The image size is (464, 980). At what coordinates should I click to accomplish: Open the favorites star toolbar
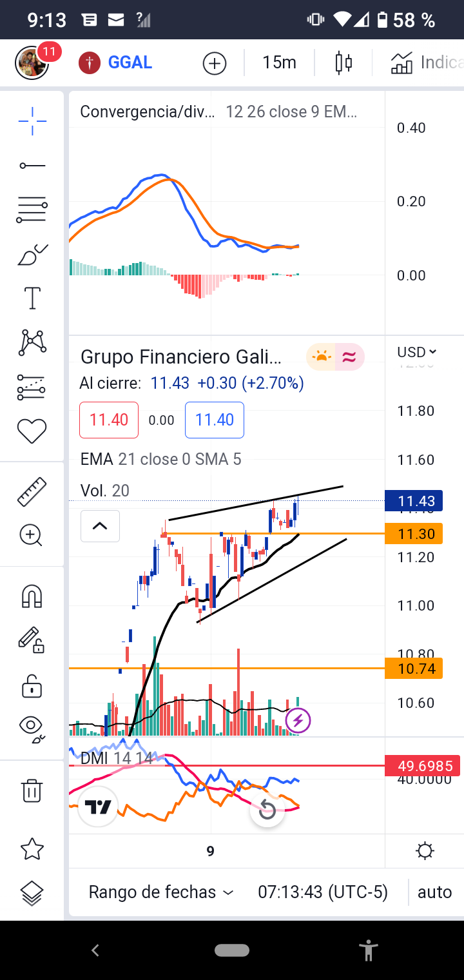(x=32, y=849)
